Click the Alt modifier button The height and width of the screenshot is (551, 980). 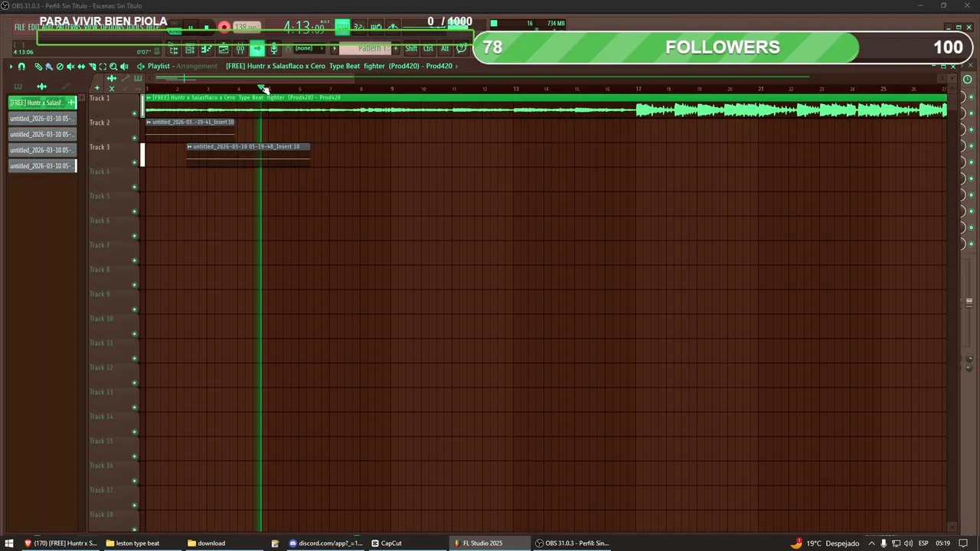point(445,48)
